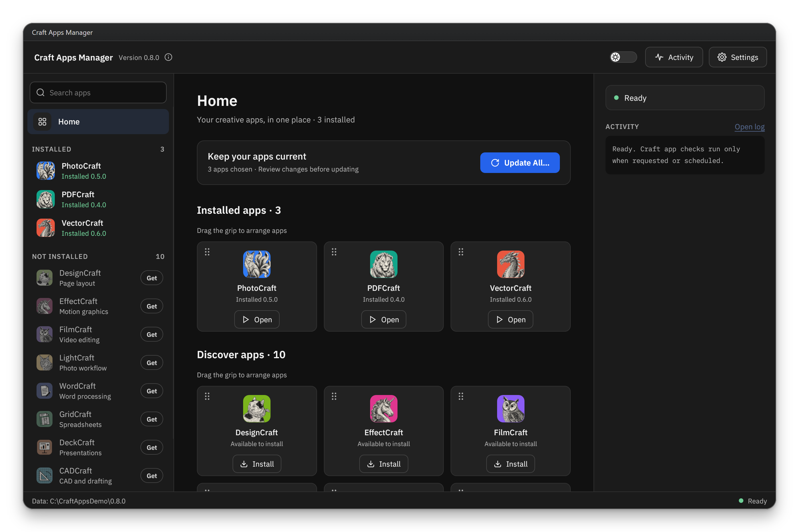Select VectorCraft in the Installed sidebar list

pos(98,228)
